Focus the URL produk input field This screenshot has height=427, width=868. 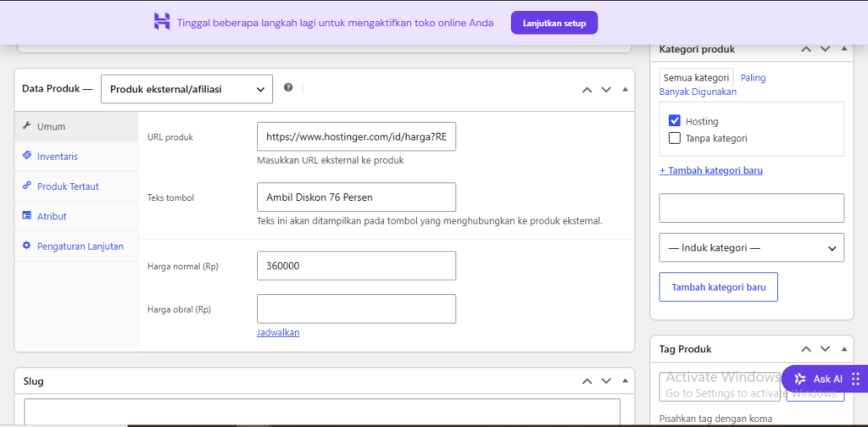tap(357, 136)
